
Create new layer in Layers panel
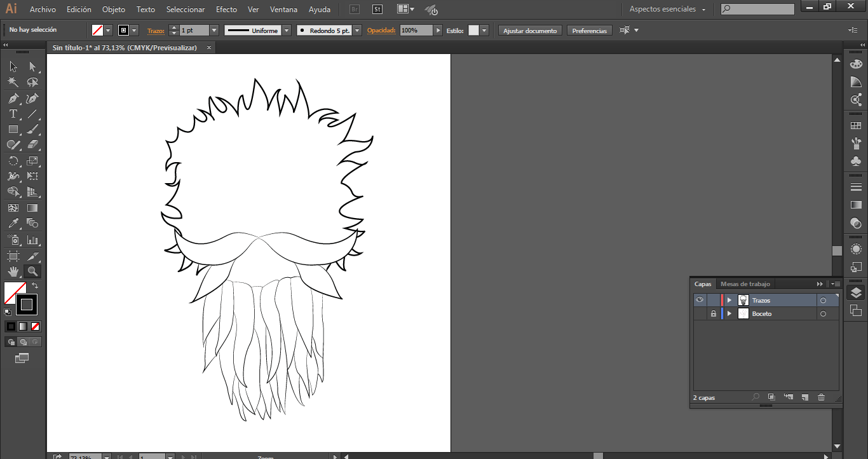(804, 397)
